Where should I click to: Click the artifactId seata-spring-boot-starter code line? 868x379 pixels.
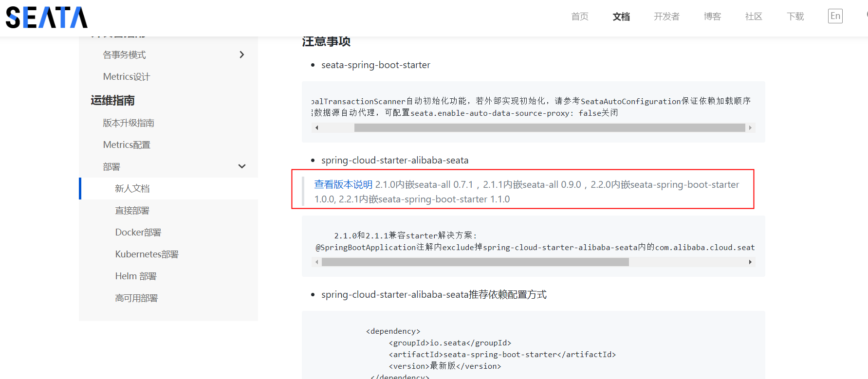(502, 354)
